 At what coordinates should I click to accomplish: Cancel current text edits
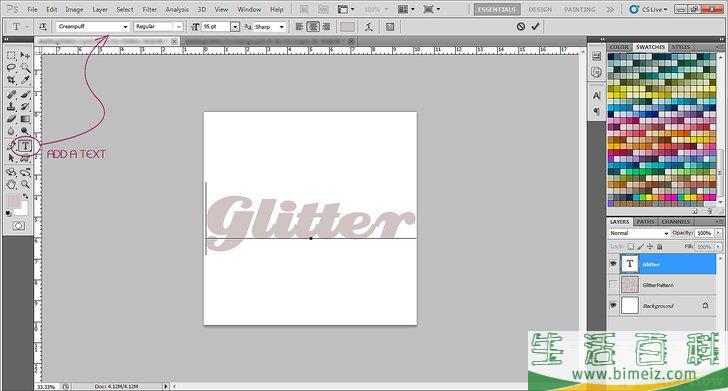click(521, 26)
